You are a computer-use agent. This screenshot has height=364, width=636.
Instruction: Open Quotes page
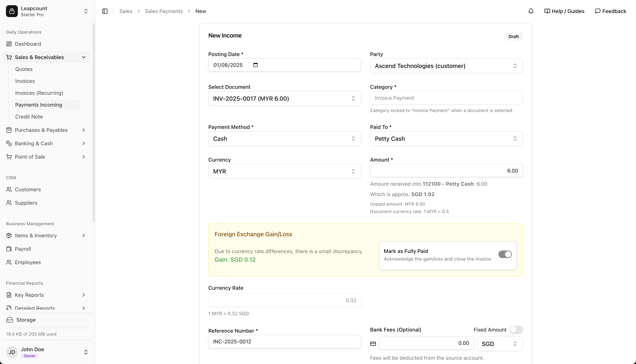[x=46, y=69]
